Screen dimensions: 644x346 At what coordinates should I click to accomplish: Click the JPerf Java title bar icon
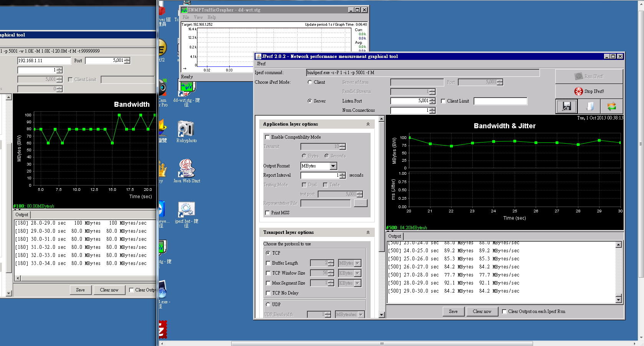[258, 56]
